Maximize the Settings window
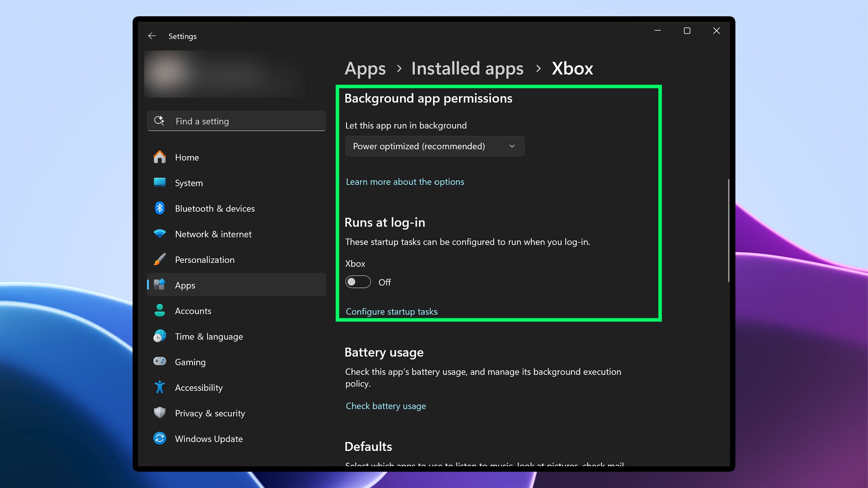 687,30
